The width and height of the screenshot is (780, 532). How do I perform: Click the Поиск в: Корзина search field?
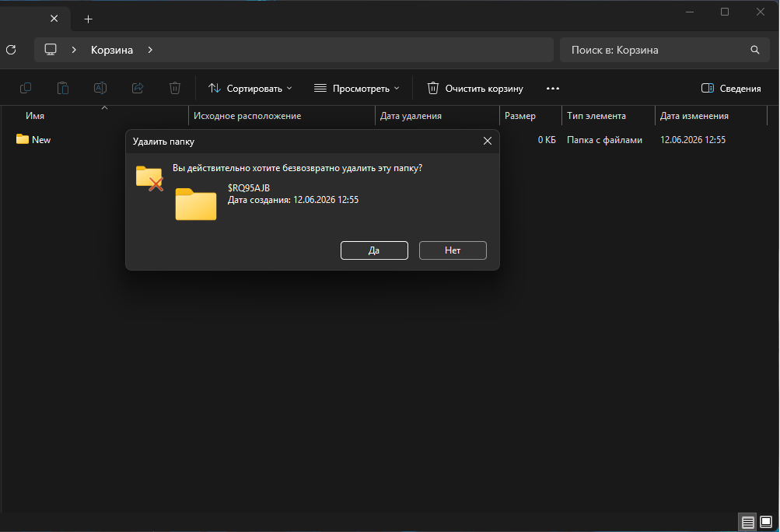point(663,50)
